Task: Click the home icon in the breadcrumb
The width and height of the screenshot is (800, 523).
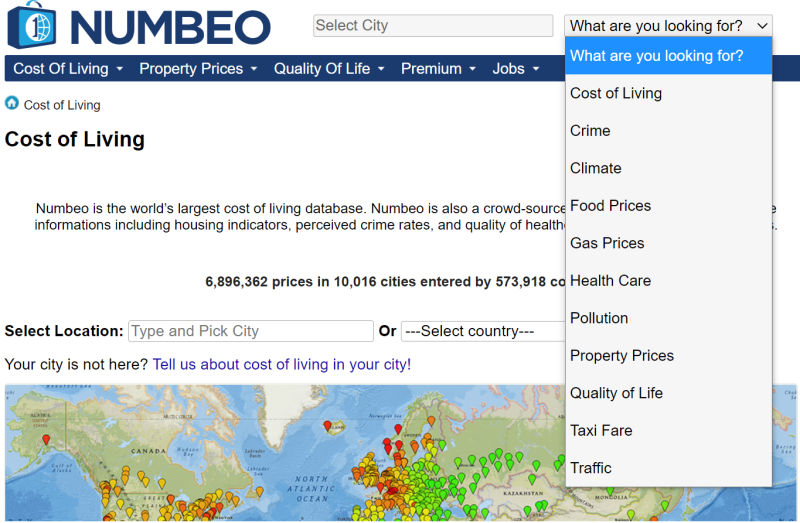Action: coord(12,103)
